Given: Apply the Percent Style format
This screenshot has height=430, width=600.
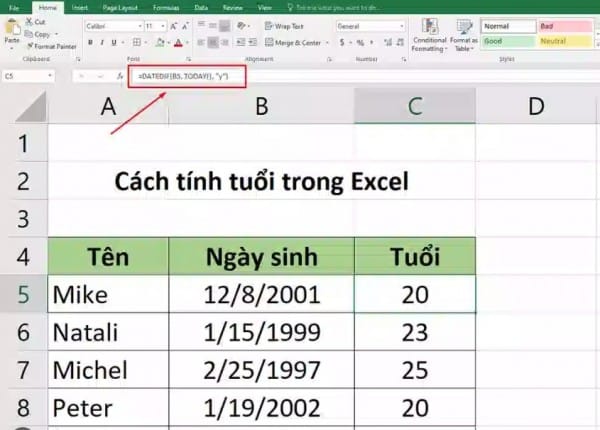Looking at the screenshot, I should (x=360, y=42).
